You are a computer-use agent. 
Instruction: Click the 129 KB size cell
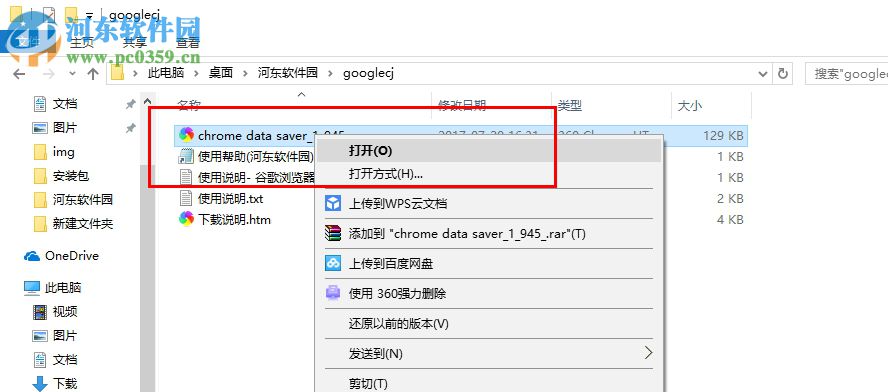click(x=724, y=135)
